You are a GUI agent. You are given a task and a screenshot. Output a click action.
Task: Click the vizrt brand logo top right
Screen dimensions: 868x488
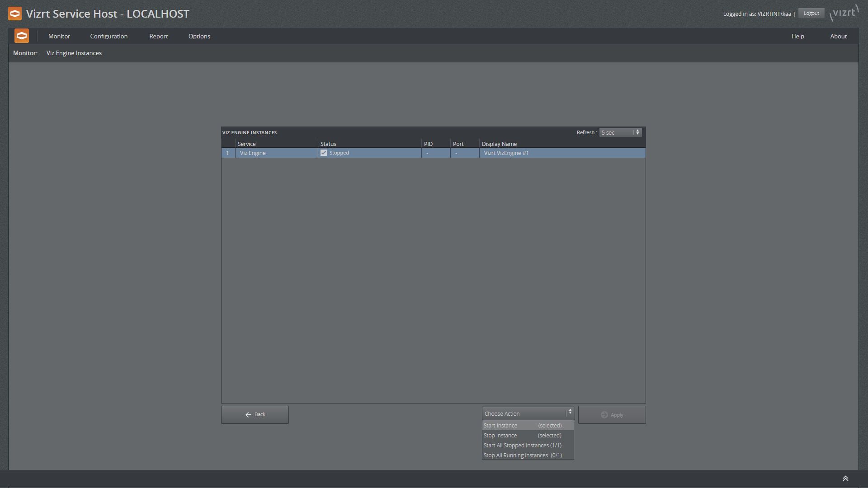click(844, 13)
